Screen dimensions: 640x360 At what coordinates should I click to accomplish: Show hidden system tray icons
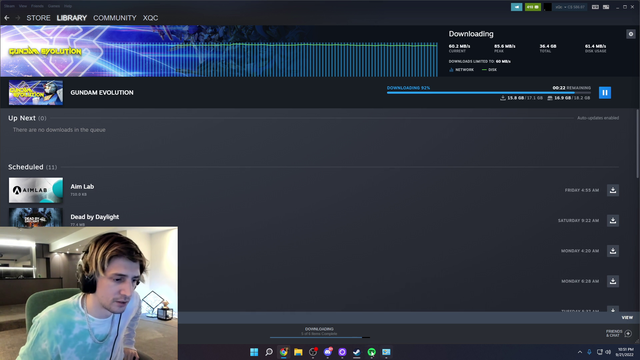coord(580,352)
